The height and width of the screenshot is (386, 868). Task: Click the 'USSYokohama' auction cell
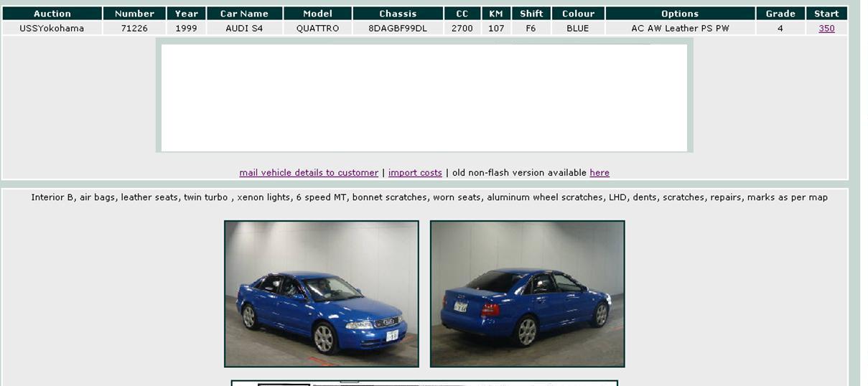52,29
